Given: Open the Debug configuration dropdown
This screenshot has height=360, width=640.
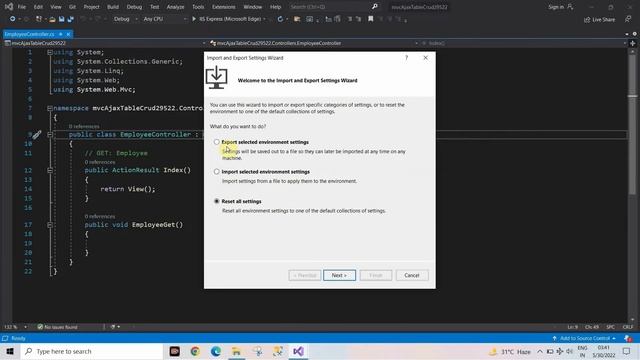Looking at the screenshot, I should coord(125,19).
